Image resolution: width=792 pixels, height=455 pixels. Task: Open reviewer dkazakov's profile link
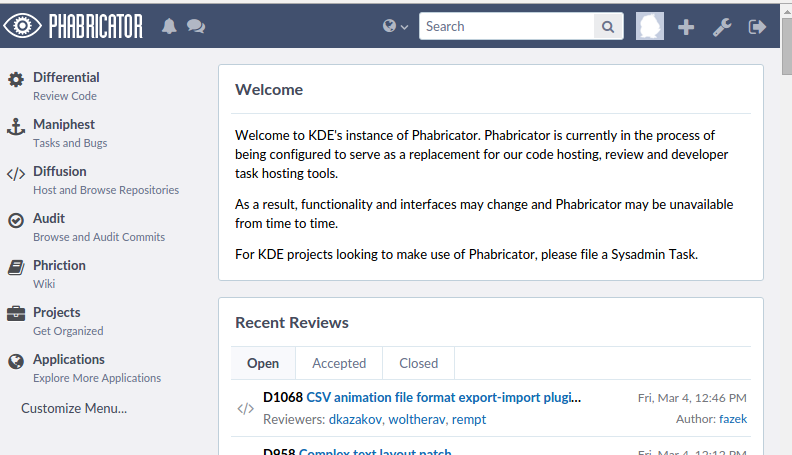(356, 419)
